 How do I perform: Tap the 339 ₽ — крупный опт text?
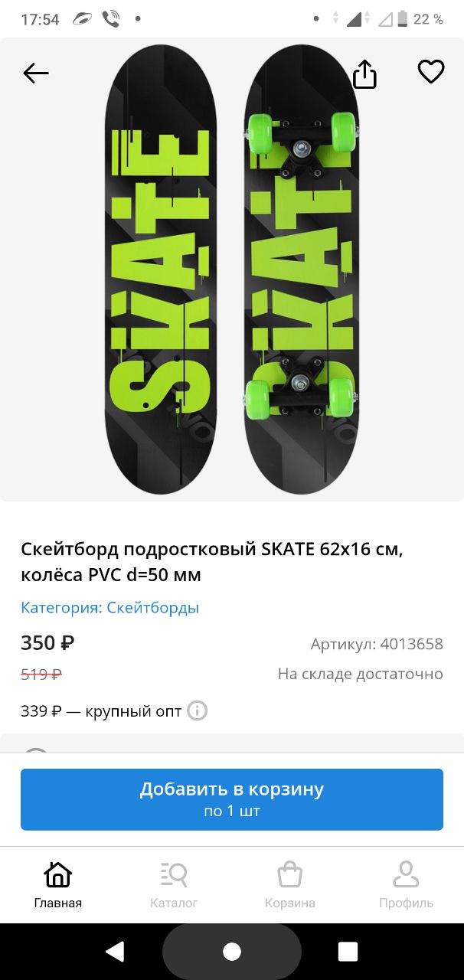pos(101,711)
